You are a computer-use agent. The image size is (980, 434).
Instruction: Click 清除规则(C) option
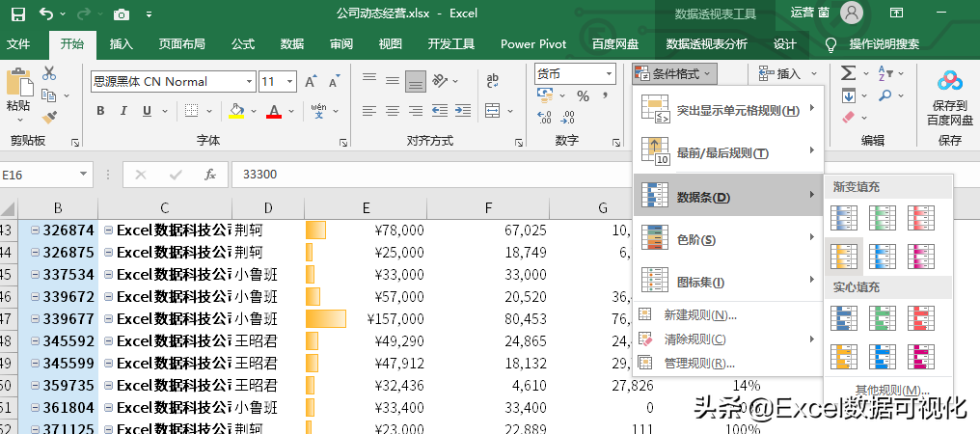tap(727, 339)
